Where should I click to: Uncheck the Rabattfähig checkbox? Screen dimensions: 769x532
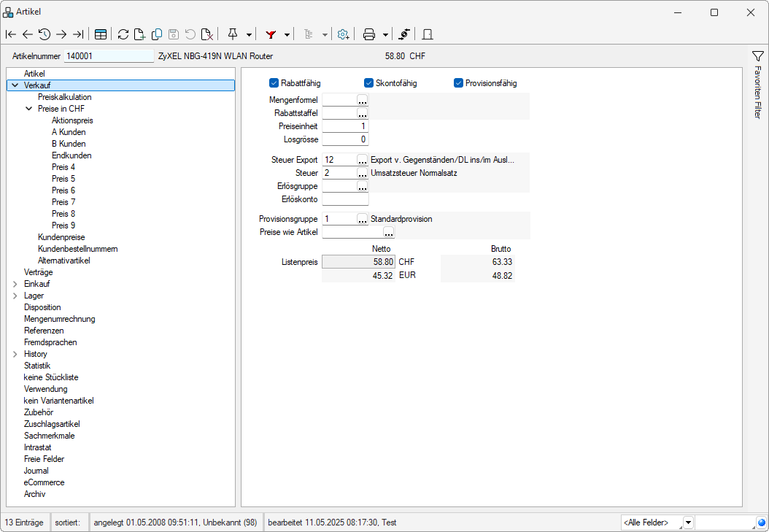click(274, 83)
